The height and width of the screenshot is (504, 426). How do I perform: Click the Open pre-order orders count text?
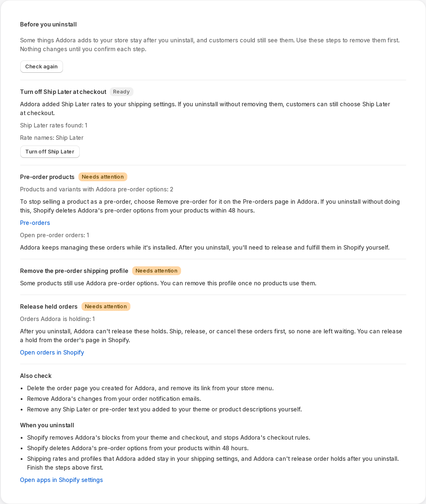click(55, 235)
